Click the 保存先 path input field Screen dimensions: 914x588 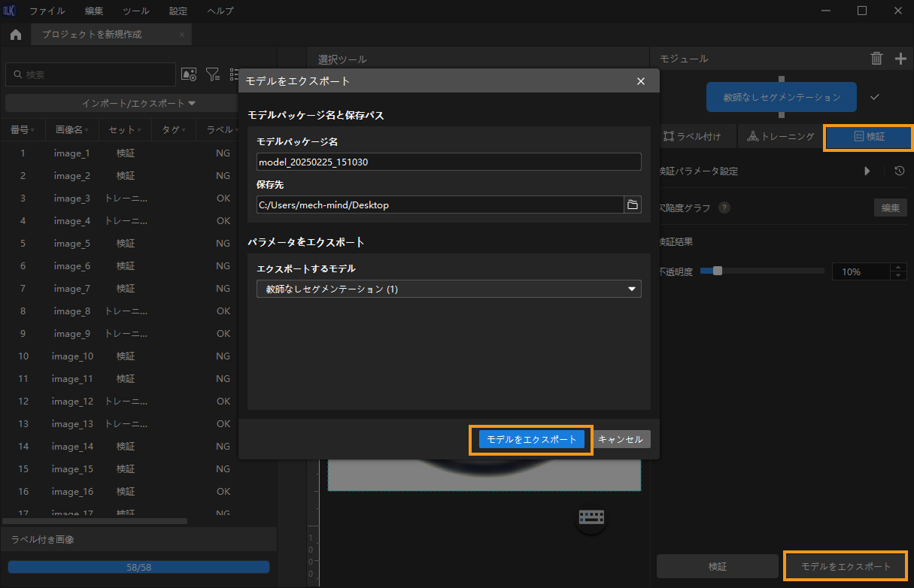440,205
